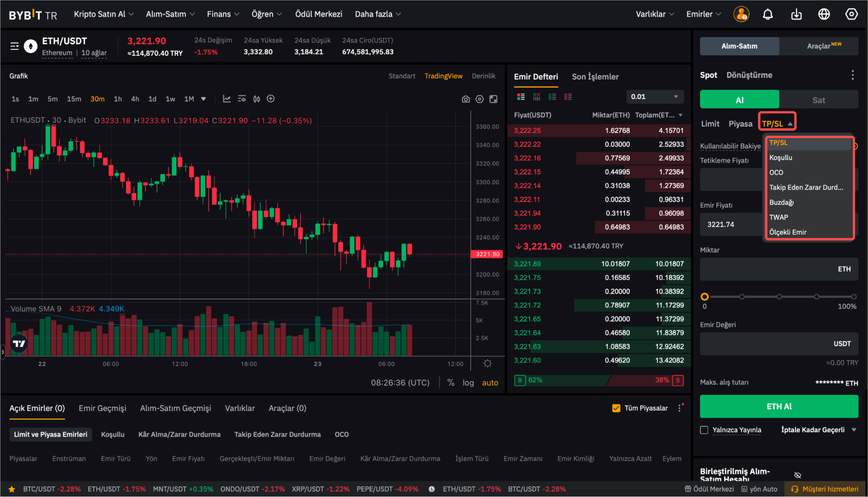Expand İptale Kadar Geçerli dropdown

point(854,430)
